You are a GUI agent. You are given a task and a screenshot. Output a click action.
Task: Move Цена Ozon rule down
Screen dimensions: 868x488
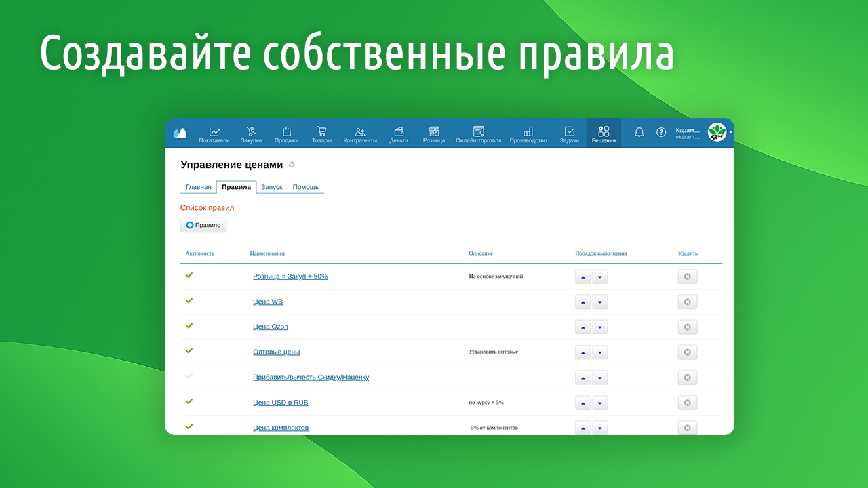click(600, 327)
